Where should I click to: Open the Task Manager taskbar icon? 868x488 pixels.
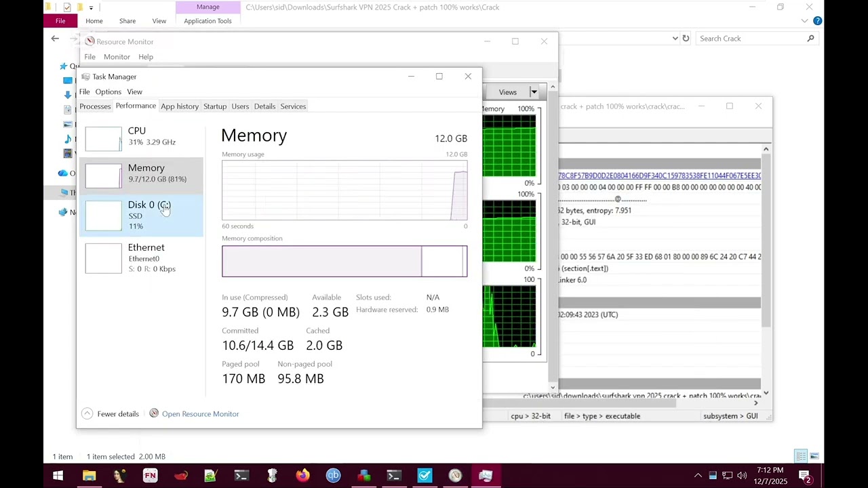pos(486,476)
